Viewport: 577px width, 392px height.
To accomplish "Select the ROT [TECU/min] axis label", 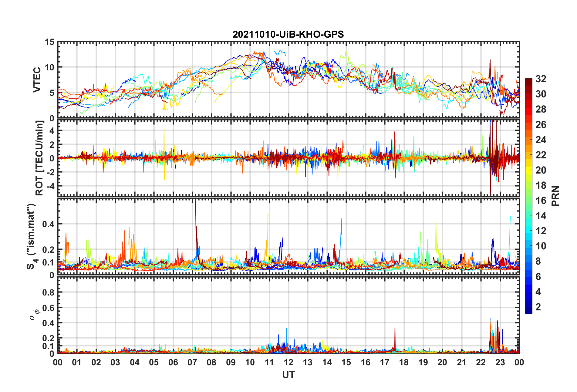I will point(39,158).
